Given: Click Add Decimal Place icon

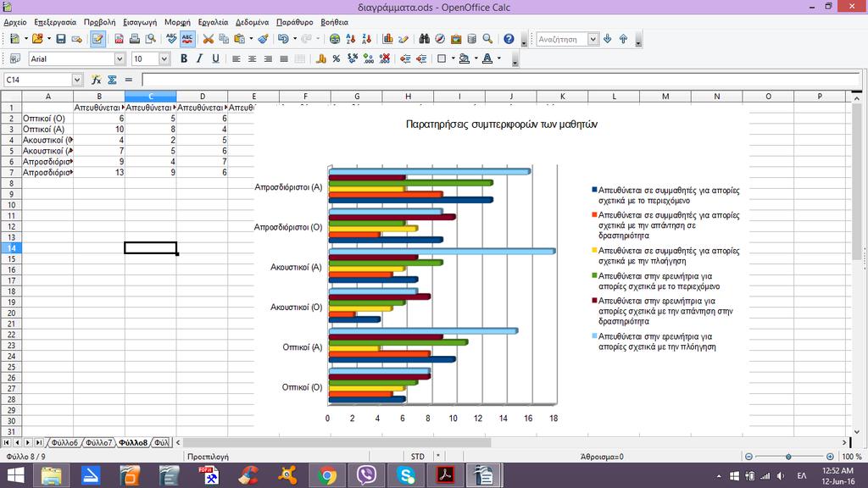Looking at the screenshot, I should tap(368, 58).
